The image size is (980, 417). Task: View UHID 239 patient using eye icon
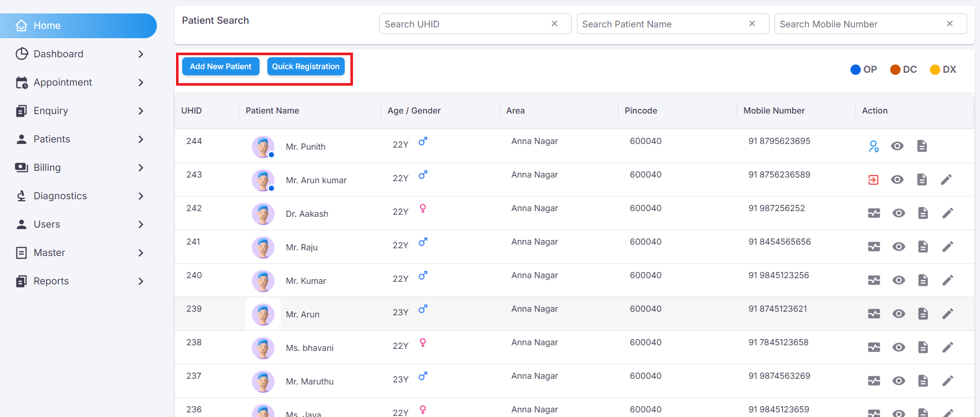tap(898, 314)
